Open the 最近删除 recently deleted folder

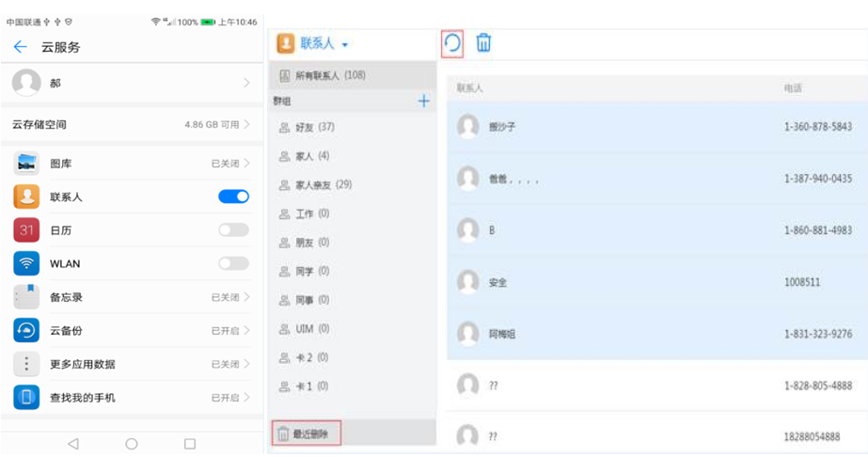click(x=308, y=433)
